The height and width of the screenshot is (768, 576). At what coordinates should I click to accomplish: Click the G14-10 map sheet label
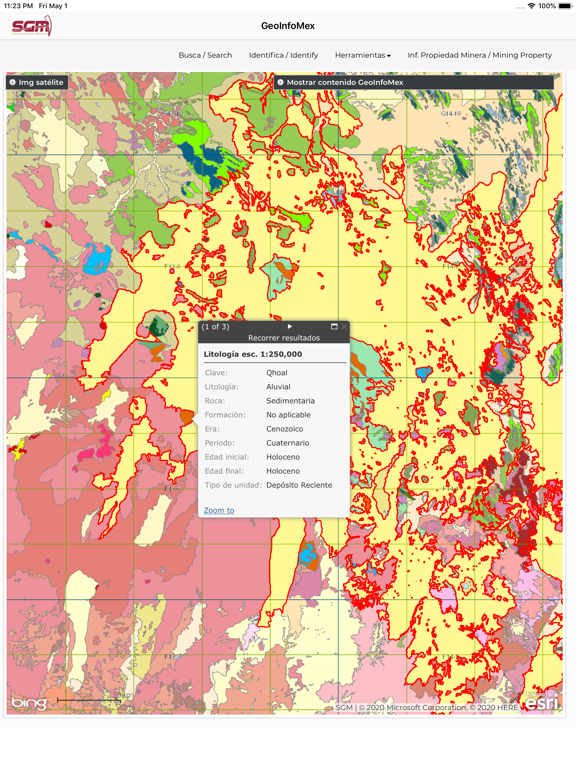click(451, 114)
